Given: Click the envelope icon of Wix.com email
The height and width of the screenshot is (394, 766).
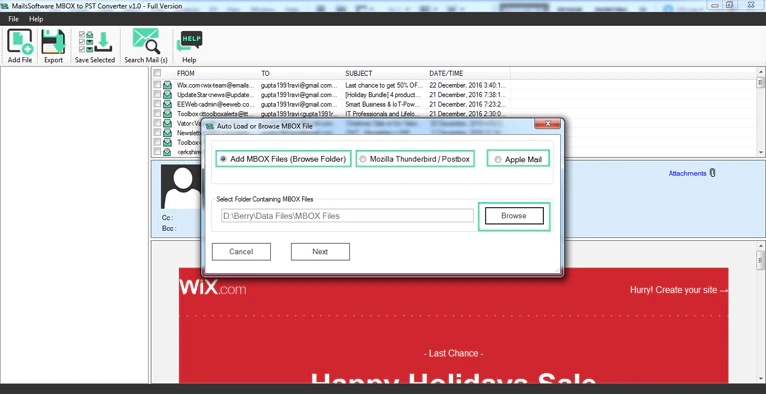Looking at the screenshot, I should [168, 85].
